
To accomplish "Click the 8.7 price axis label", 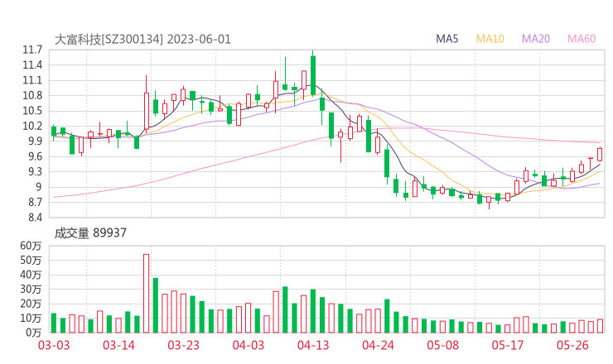I will [x=35, y=203].
